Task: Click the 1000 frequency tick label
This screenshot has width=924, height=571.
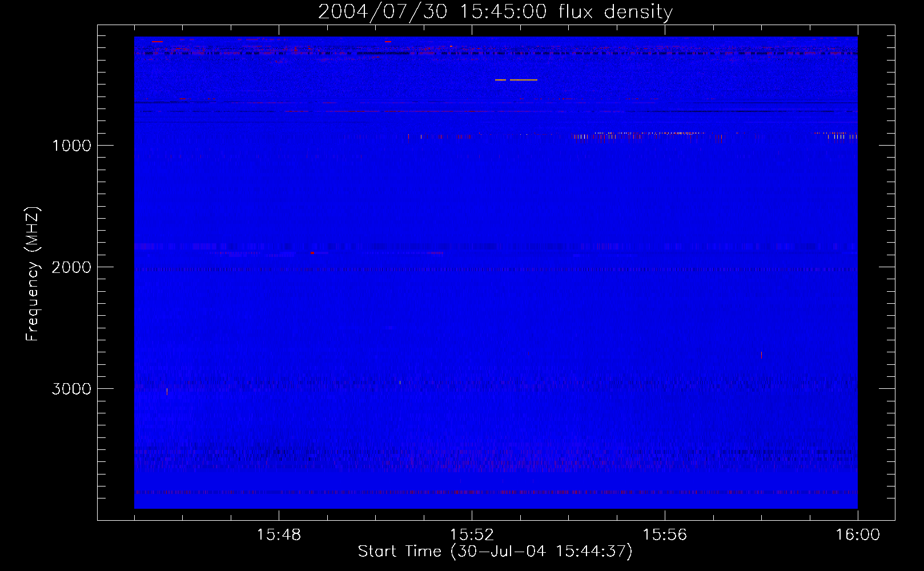Action: [71, 146]
